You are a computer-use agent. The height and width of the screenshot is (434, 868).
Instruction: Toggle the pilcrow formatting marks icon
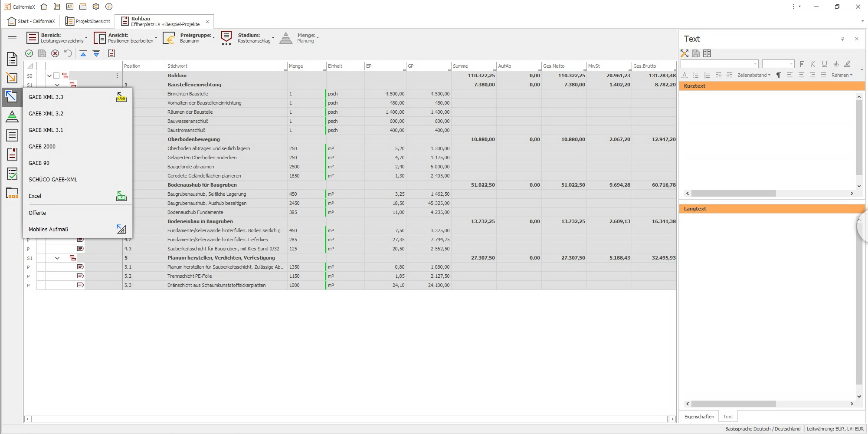click(x=778, y=75)
